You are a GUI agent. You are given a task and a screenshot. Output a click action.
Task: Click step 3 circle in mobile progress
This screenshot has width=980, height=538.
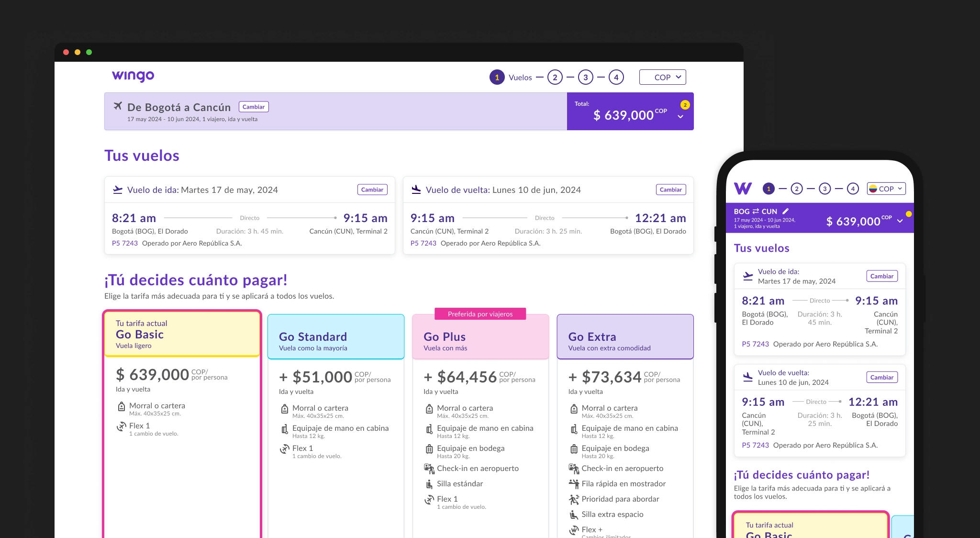point(824,189)
